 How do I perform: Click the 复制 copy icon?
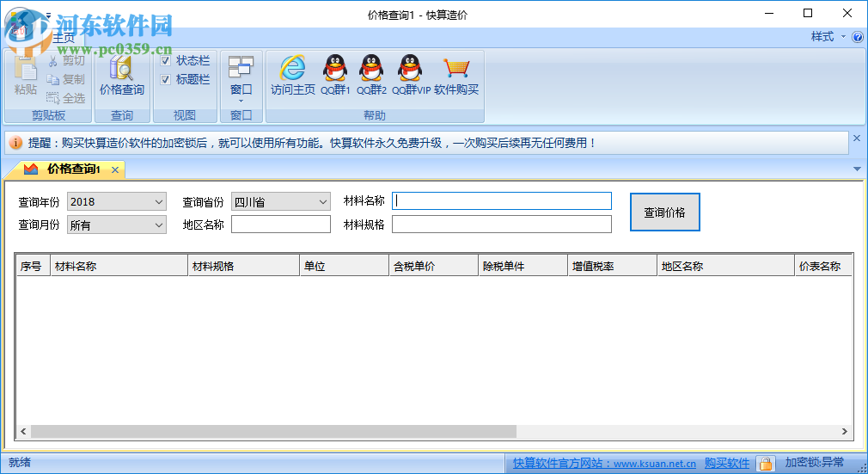tap(53, 79)
